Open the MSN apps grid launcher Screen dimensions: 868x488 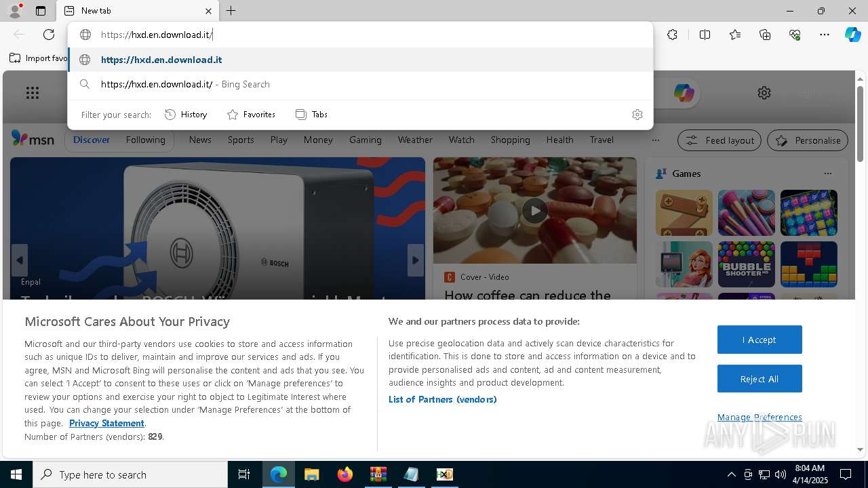click(x=33, y=93)
